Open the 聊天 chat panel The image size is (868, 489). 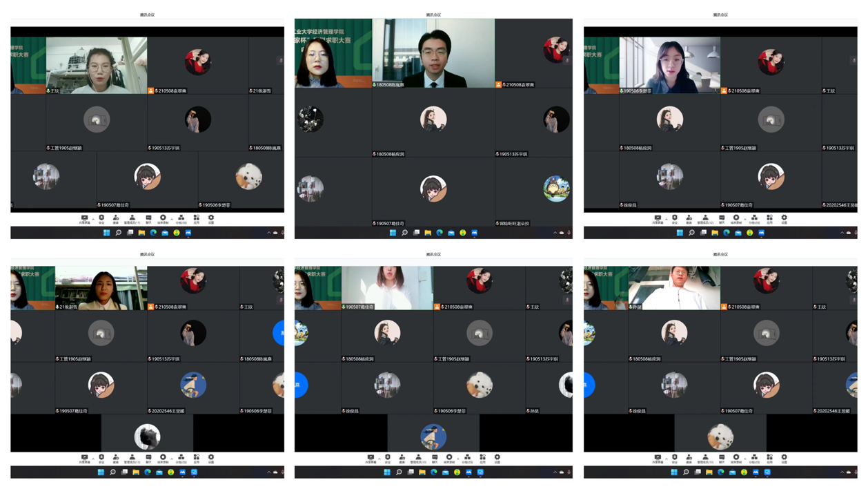[148, 218]
